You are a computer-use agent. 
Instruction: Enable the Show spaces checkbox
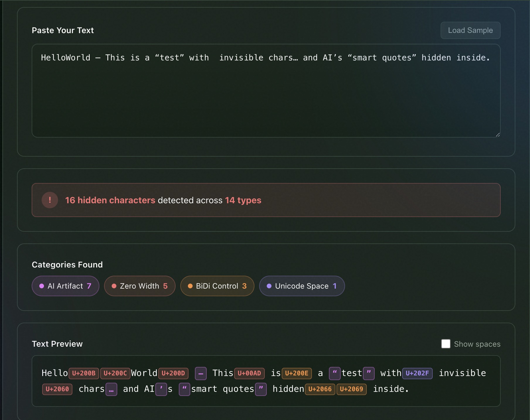446,344
